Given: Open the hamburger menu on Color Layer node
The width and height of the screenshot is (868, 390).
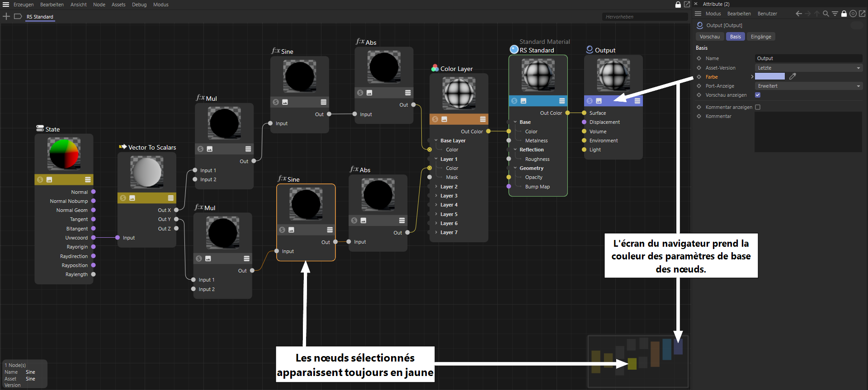Looking at the screenshot, I should (483, 119).
